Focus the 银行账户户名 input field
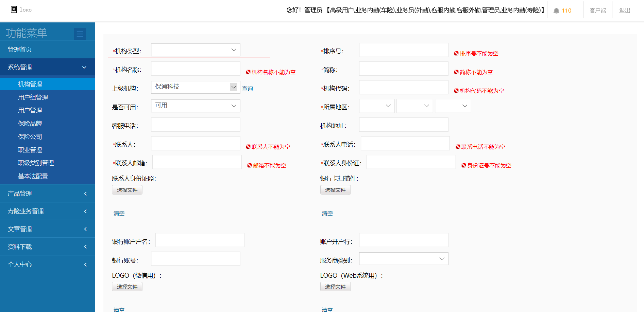The image size is (644, 312). (x=200, y=240)
